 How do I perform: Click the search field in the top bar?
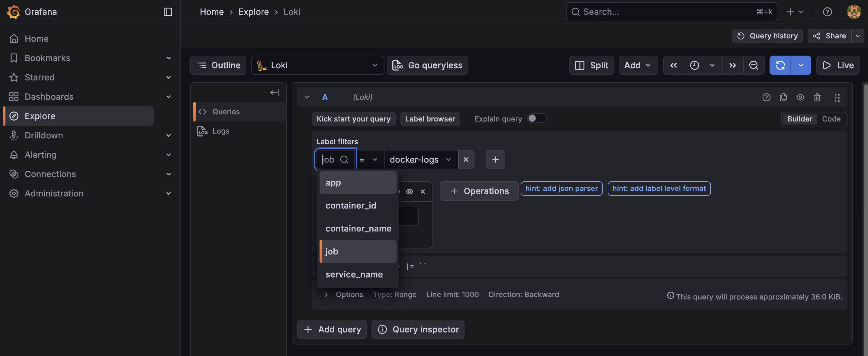point(671,12)
